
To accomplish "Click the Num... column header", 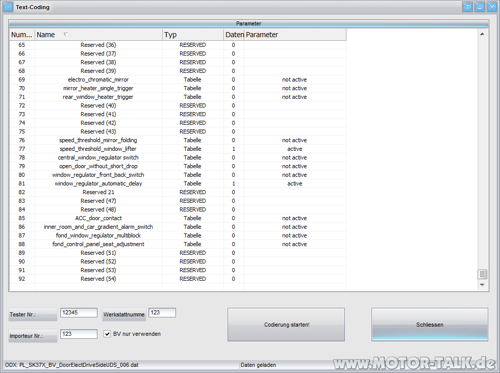I will pyautogui.click(x=22, y=35).
